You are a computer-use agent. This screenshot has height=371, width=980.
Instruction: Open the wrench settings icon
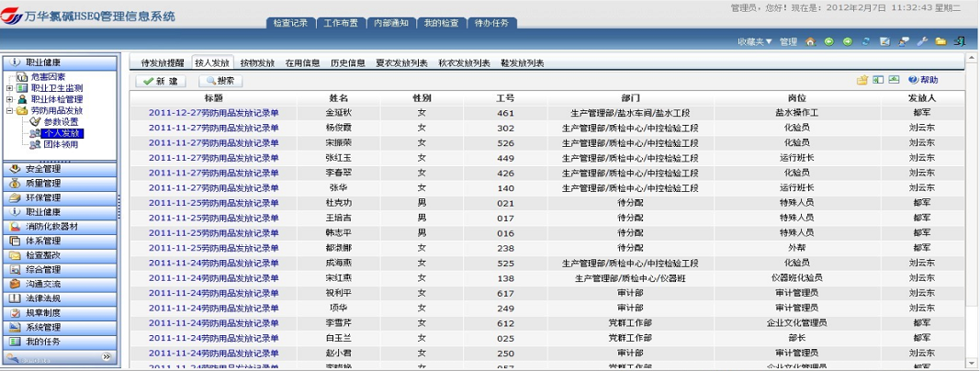click(922, 42)
